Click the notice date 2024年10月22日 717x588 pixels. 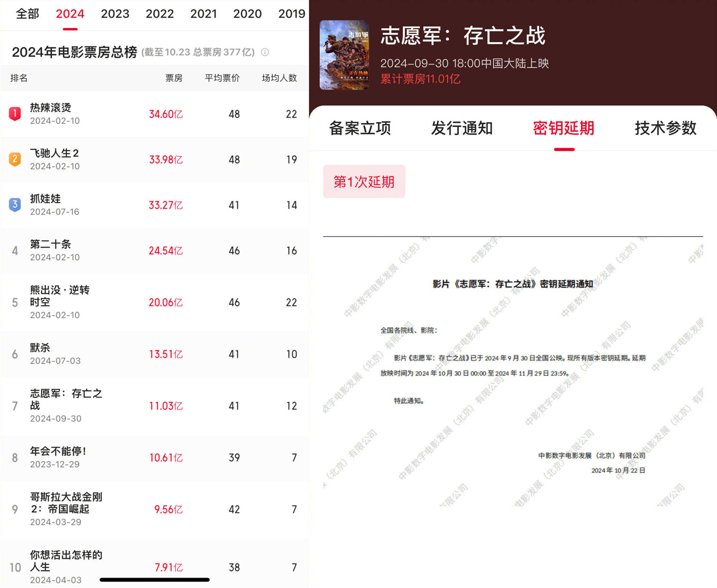(x=618, y=470)
